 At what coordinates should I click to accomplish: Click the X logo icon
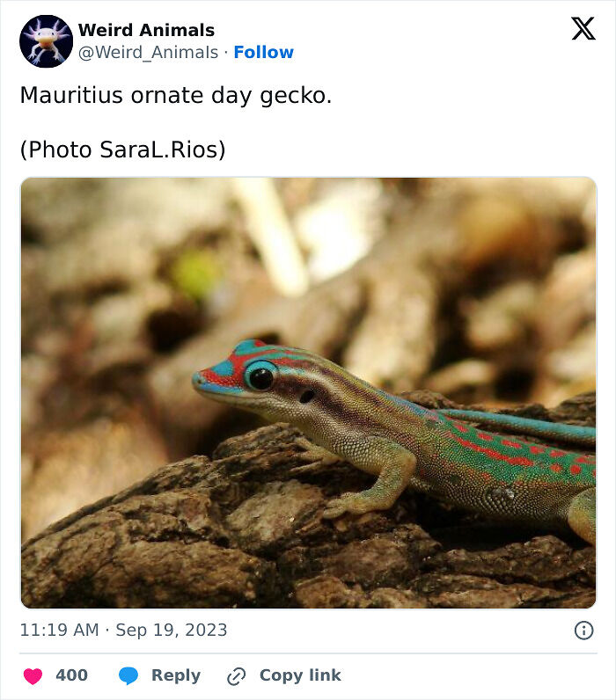(x=583, y=29)
